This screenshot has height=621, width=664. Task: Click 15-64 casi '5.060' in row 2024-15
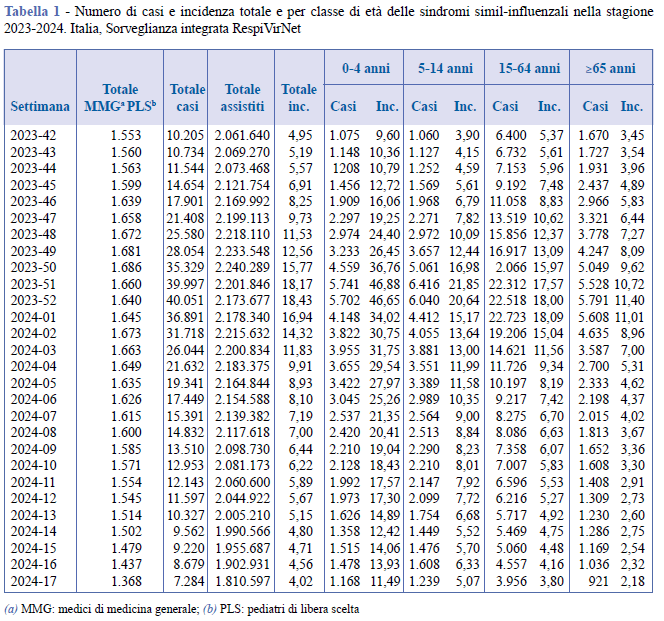(511, 548)
